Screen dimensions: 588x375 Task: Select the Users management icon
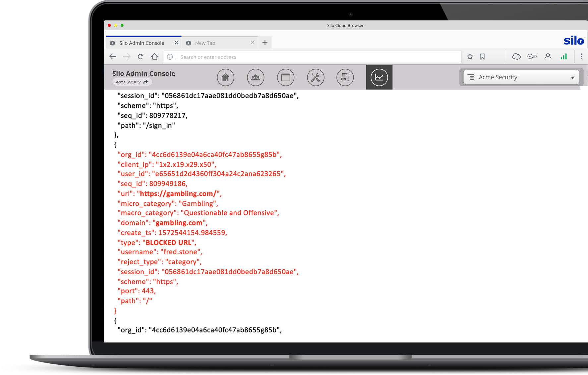click(255, 77)
